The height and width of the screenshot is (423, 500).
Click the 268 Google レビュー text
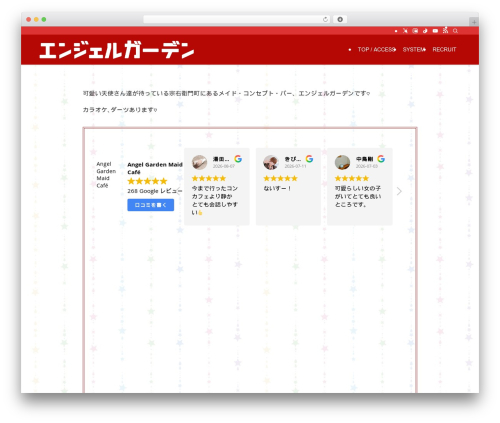tap(155, 191)
